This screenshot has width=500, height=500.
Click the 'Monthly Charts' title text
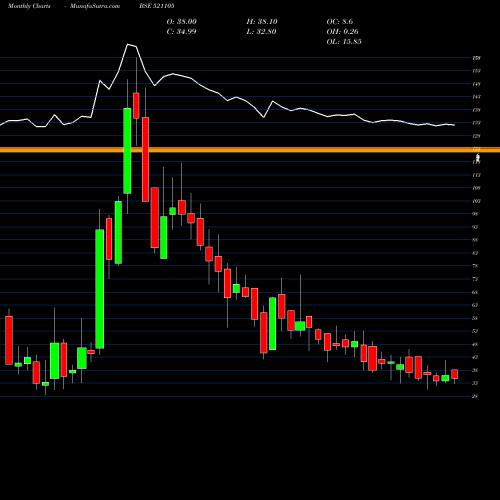coord(29,6)
